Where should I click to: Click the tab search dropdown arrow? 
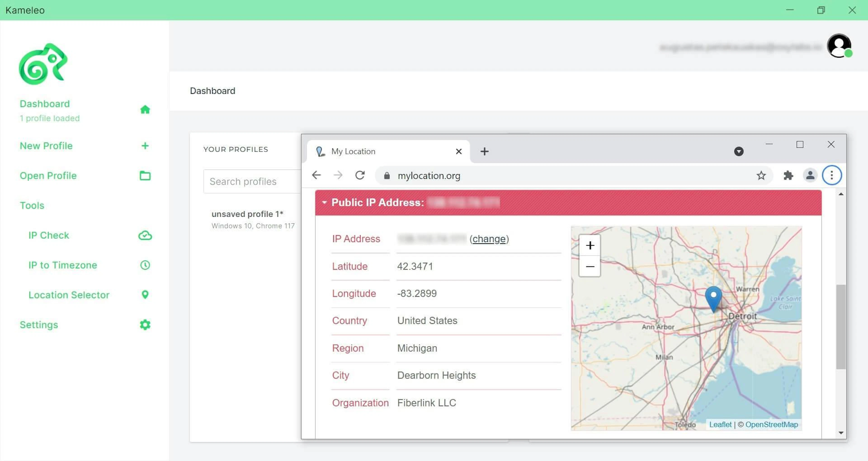[x=739, y=151]
